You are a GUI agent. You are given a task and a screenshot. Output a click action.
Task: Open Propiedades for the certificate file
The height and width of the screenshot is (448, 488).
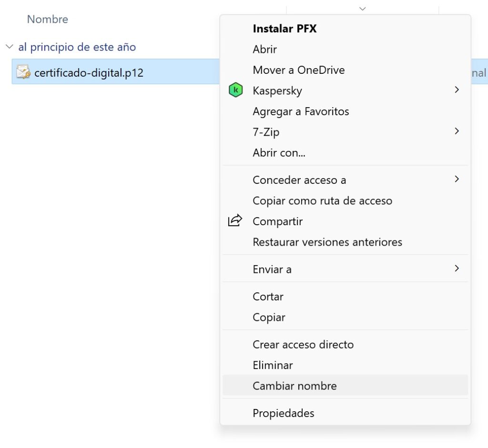click(x=283, y=413)
